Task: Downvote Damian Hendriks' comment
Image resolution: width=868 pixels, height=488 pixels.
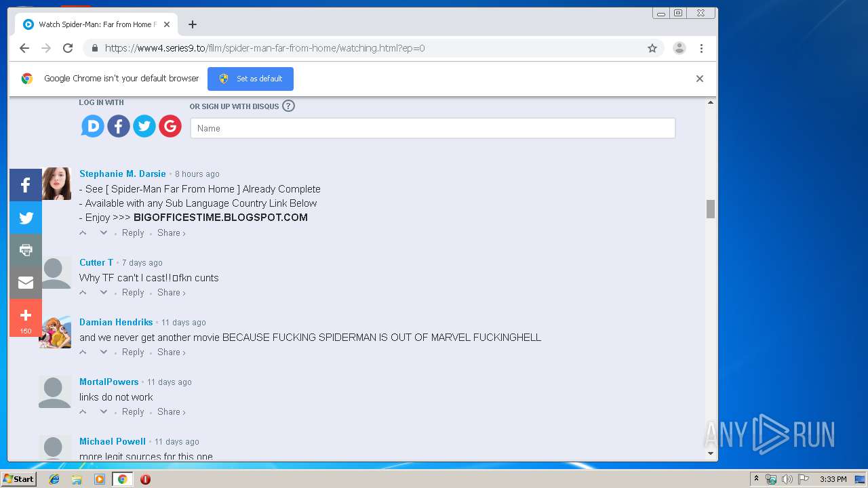Action: coord(104,352)
